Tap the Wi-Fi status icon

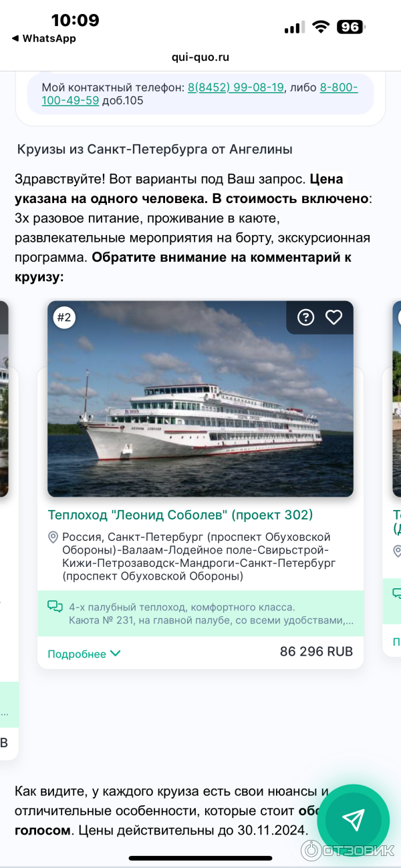tap(321, 27)
